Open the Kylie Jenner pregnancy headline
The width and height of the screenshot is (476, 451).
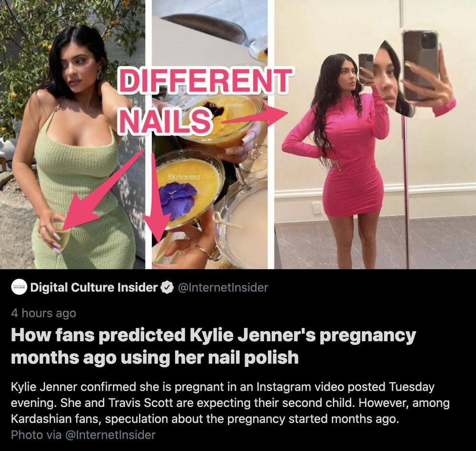click(x=213, y=346)
